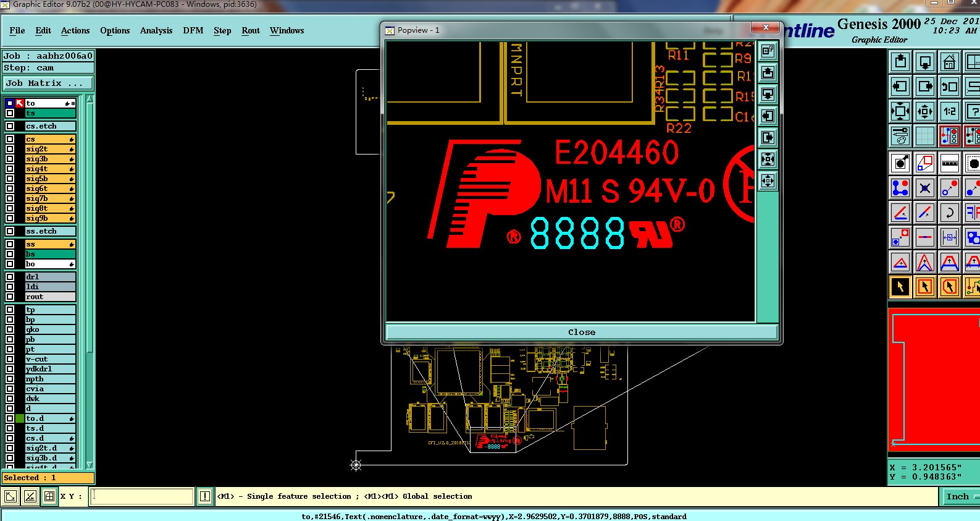Click the main toolbar zoom out icon
The image size is (980, 521).
click(x=925, y=111)
